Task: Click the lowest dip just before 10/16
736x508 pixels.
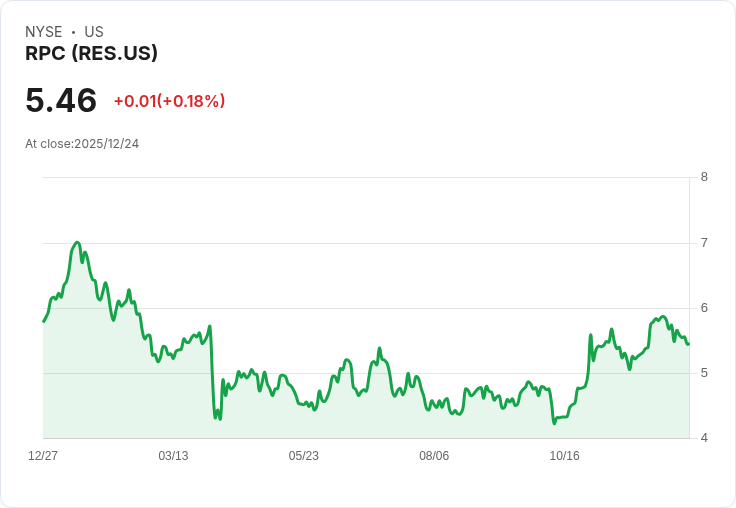Action: 554,423
